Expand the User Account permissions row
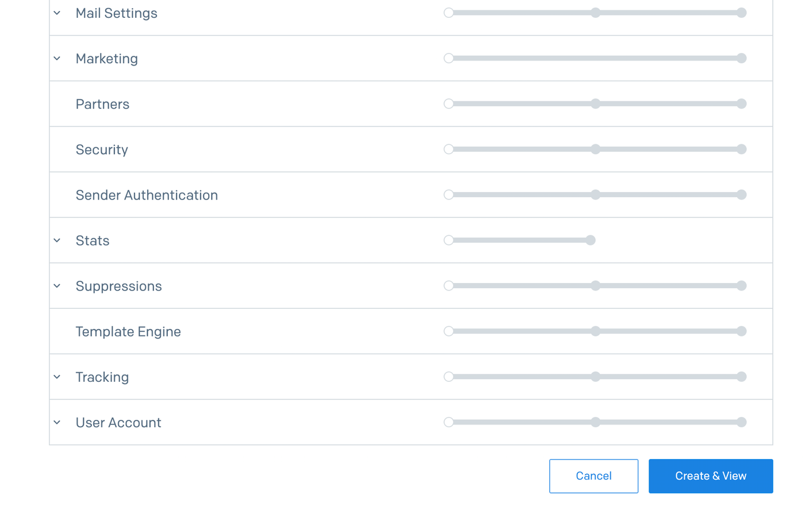 pyautogui.click(x=57, y=422)
